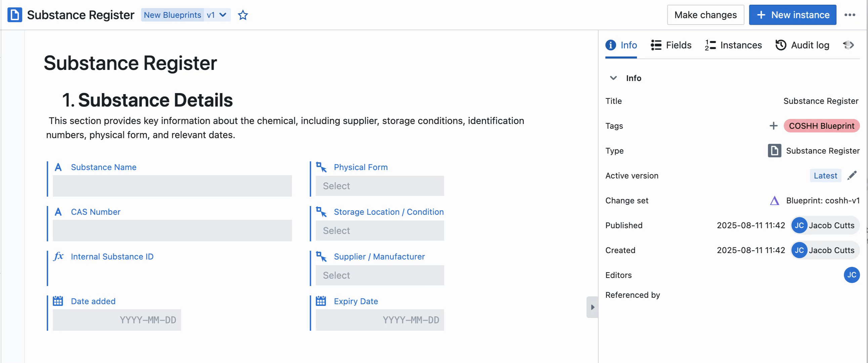
Task: Click the JC editor avatar
Action: click(x=851, y=275)
